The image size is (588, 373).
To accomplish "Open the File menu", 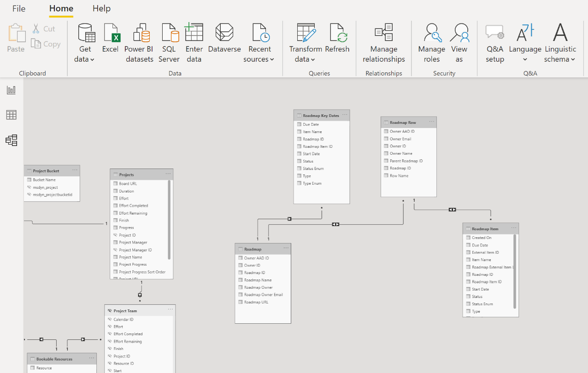I will click(19, 9).
